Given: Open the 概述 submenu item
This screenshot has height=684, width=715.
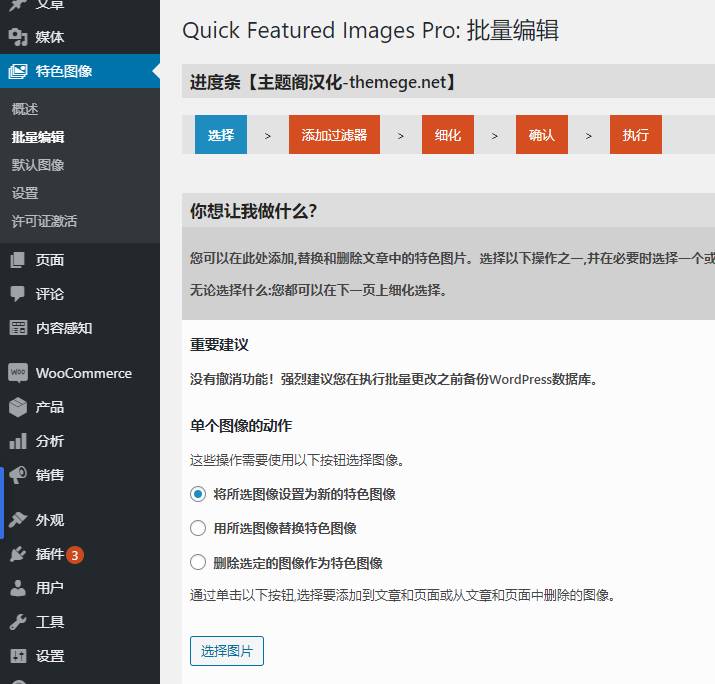Looking at the screenshot, I should (25, 109).
